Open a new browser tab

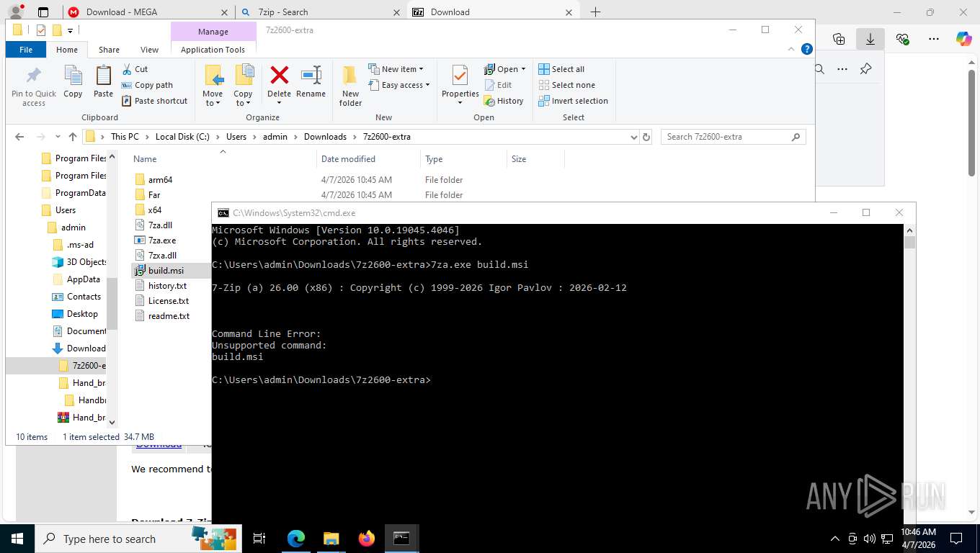tap(595, 12)
